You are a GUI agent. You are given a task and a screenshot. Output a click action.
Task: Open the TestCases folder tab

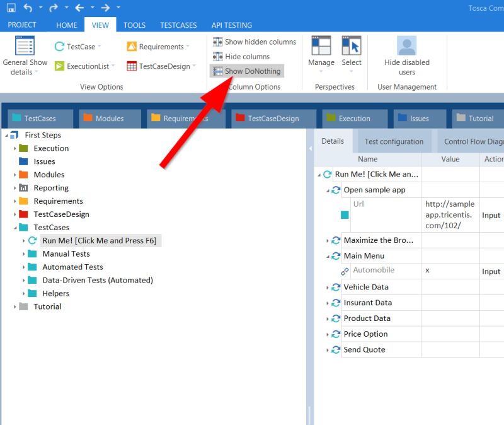(x=40, y=119)
